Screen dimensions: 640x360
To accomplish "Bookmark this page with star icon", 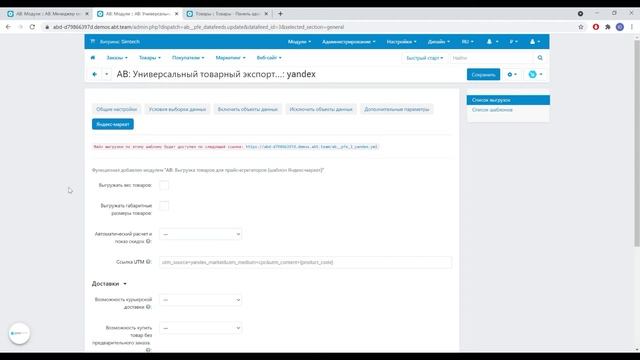I will pos(581,27).
